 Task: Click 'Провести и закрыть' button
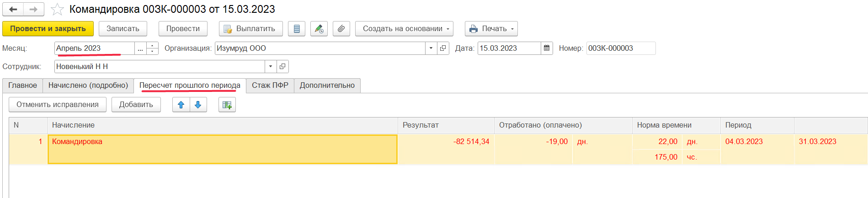(48, 28)
